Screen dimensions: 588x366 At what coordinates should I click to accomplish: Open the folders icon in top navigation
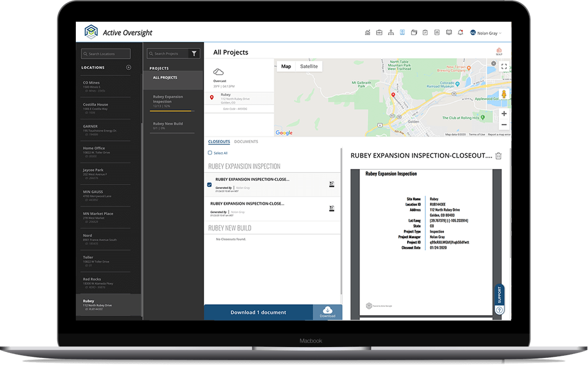(x=414, y=32)
